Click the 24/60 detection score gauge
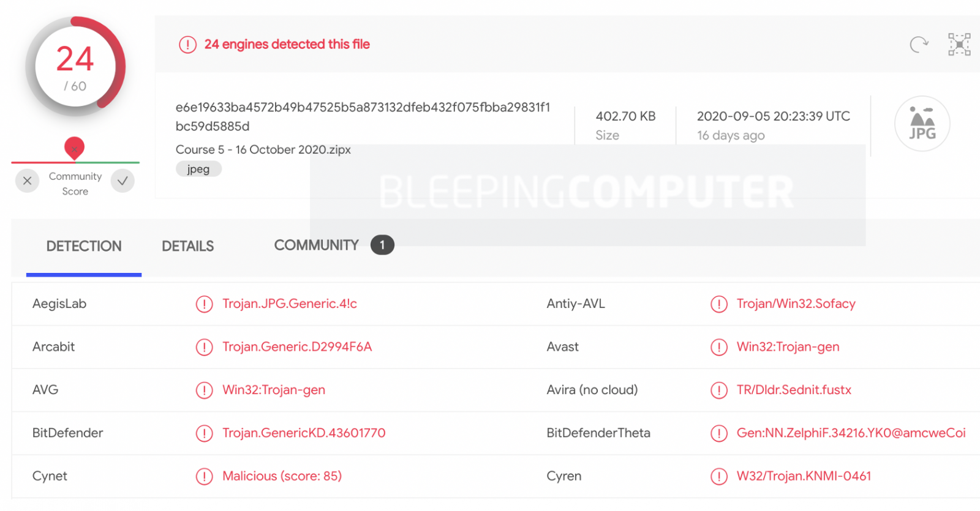This screenshot has height=511, width=980. [x=75, y=67]
